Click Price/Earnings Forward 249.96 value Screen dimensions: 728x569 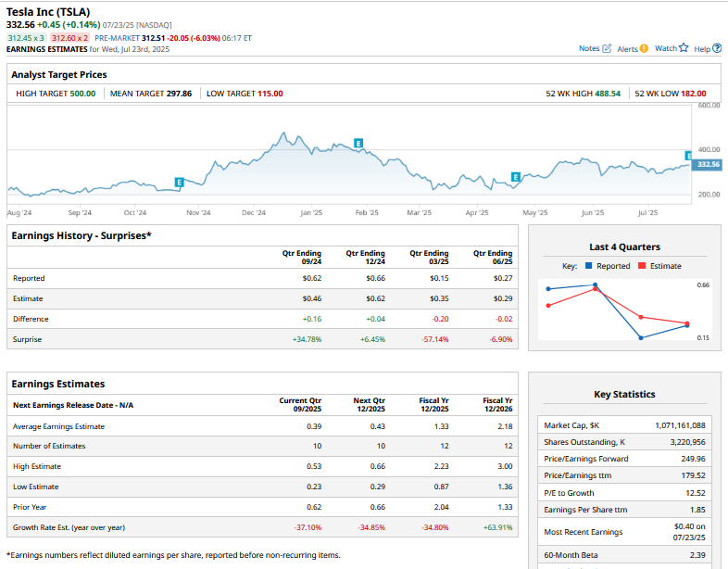[x=693, y=459]
